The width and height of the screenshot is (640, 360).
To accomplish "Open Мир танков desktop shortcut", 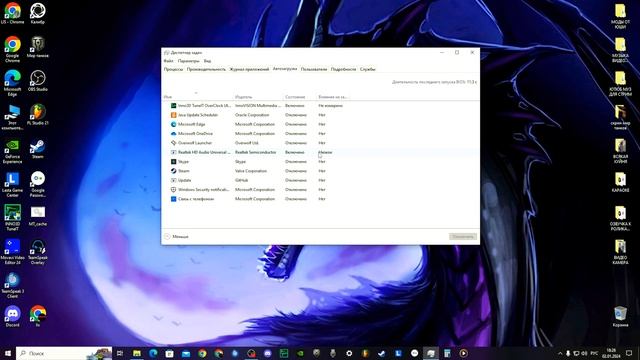I will click(38, 47).
